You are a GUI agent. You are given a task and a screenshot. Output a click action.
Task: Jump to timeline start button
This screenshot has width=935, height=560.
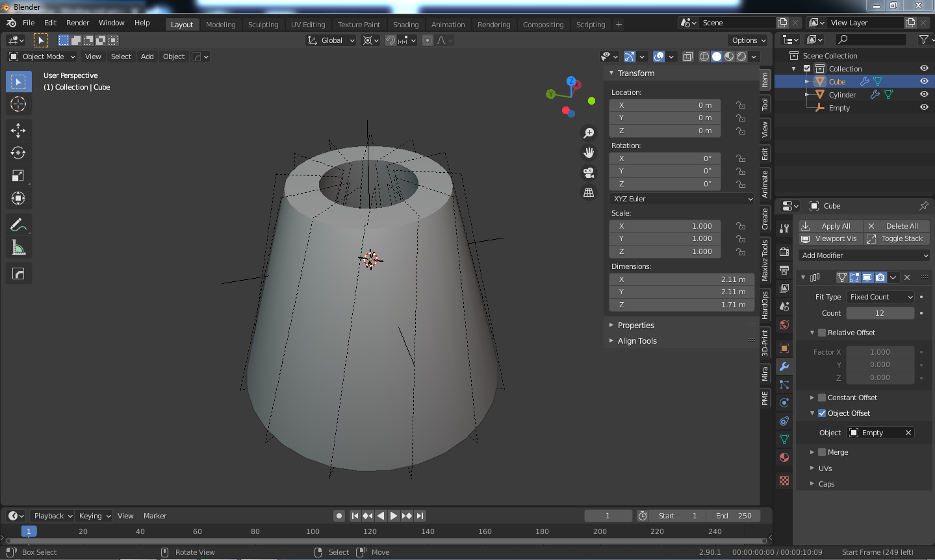(x=355, y=516)
